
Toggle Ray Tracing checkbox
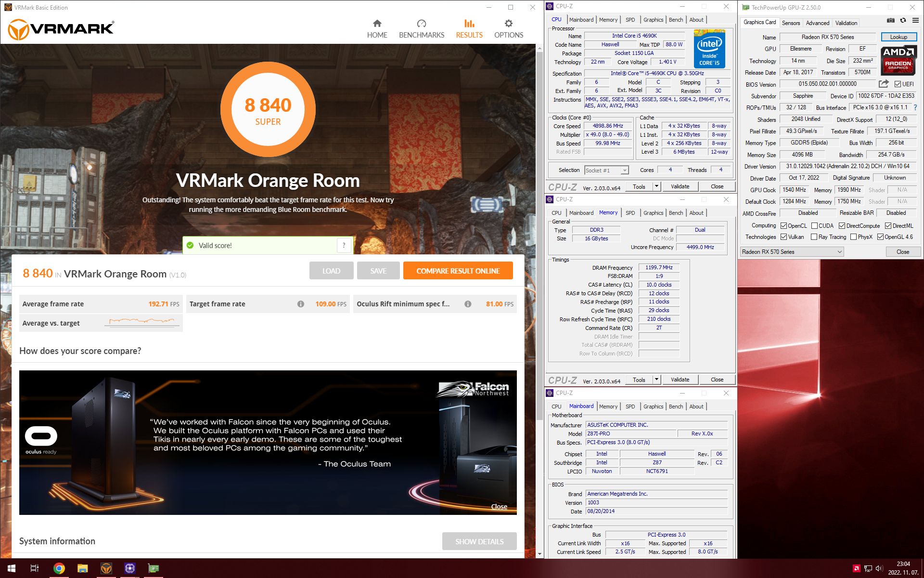[814, 237]
